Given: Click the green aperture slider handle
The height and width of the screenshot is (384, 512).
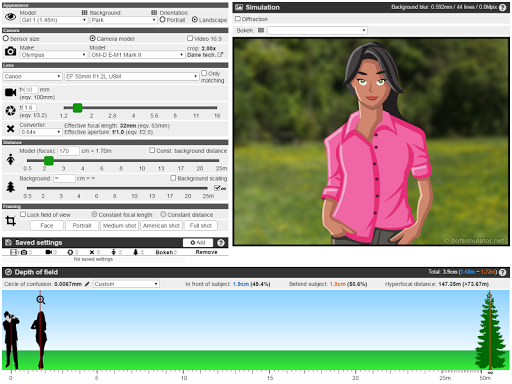Looking at the screenshot, I should coord(77,108).
